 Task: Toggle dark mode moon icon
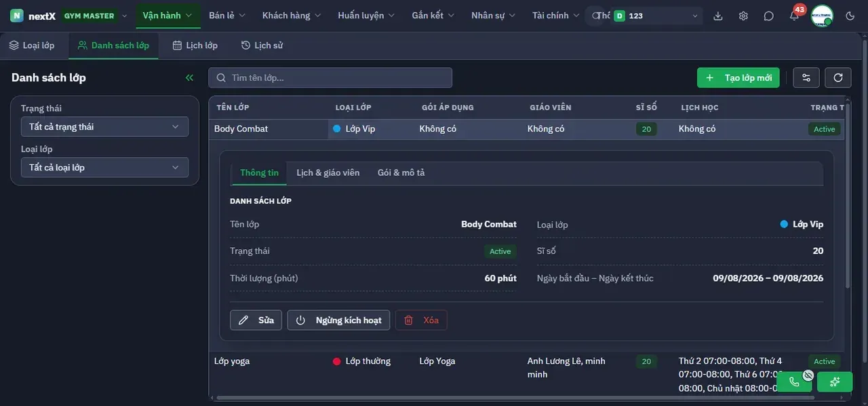(850, 16)
